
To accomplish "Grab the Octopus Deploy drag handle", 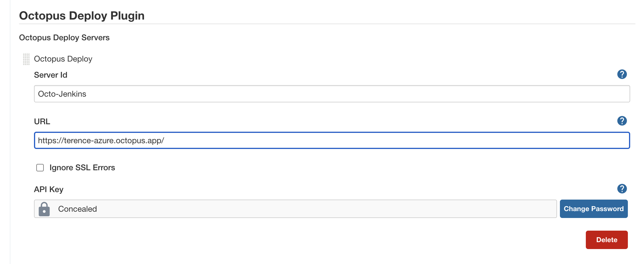I will tap(26, 59).
